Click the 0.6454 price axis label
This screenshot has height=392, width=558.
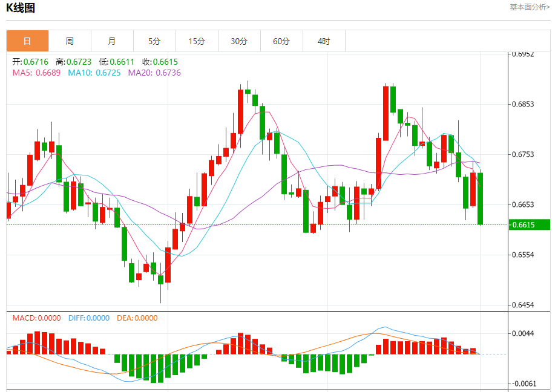click(523, 305)
